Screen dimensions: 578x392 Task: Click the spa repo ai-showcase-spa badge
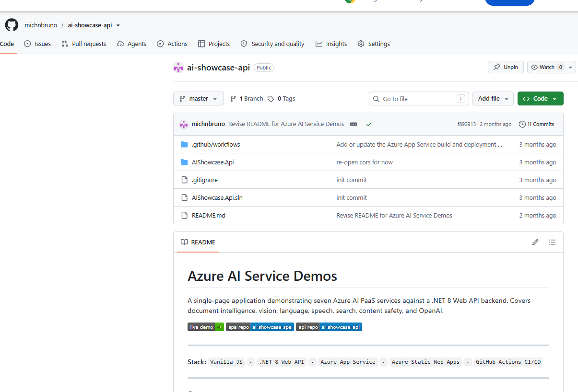point(260,327)
